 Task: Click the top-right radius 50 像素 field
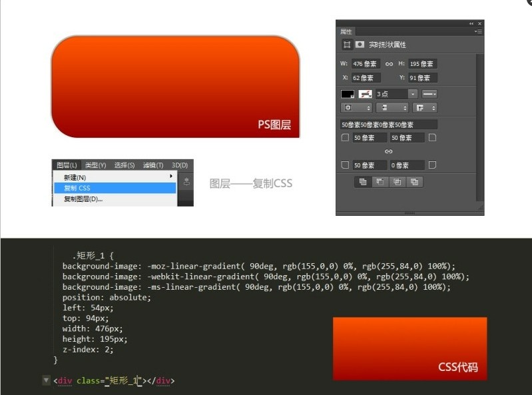(x=407, y=138)
